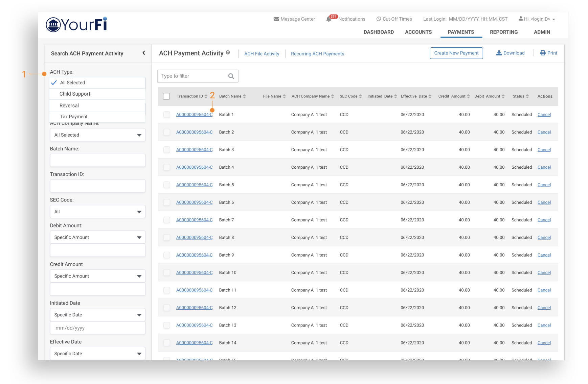Image resolution: width=588 pixels, height=384 pixels.
Task: Cancel the Batch 3 payment
Action: click(x=544, y=150)
